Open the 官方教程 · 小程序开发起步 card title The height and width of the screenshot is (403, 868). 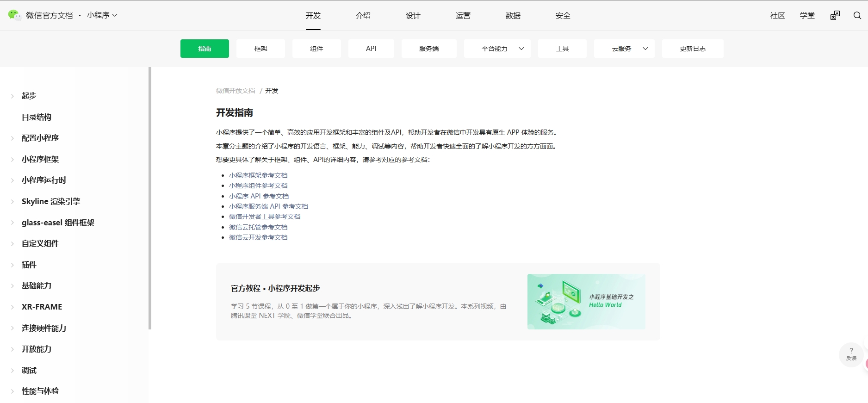(275, 288)
